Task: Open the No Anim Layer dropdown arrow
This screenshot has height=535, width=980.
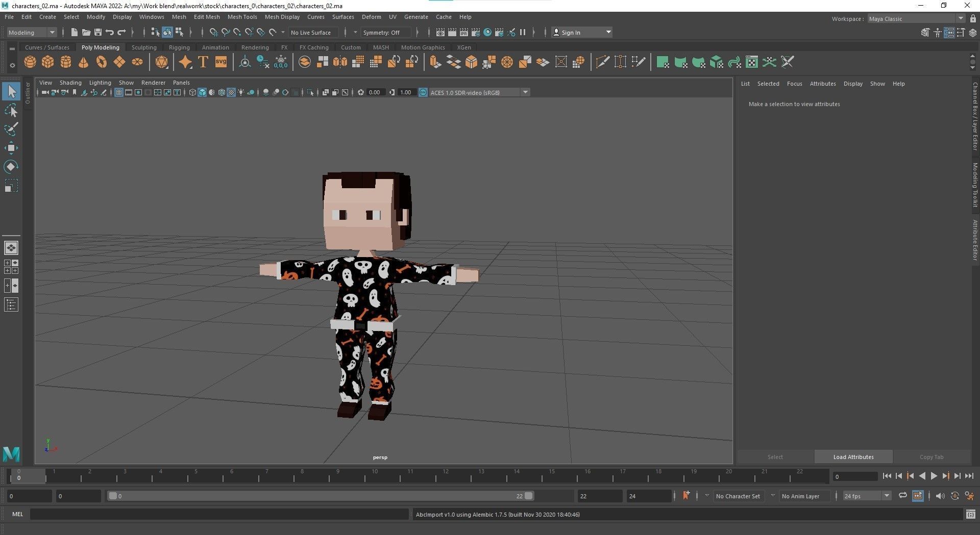Action: (x=773, y=495)
